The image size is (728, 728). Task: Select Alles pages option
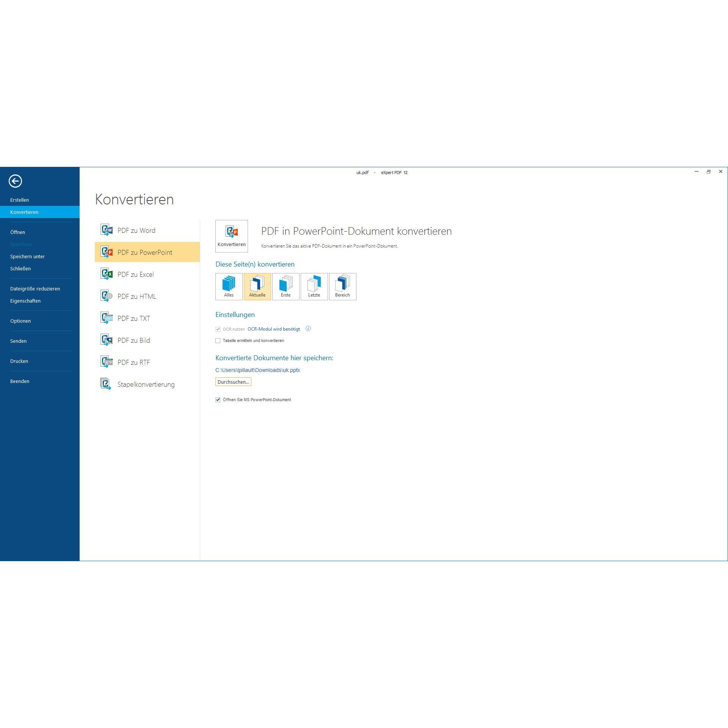click(229, 287)
